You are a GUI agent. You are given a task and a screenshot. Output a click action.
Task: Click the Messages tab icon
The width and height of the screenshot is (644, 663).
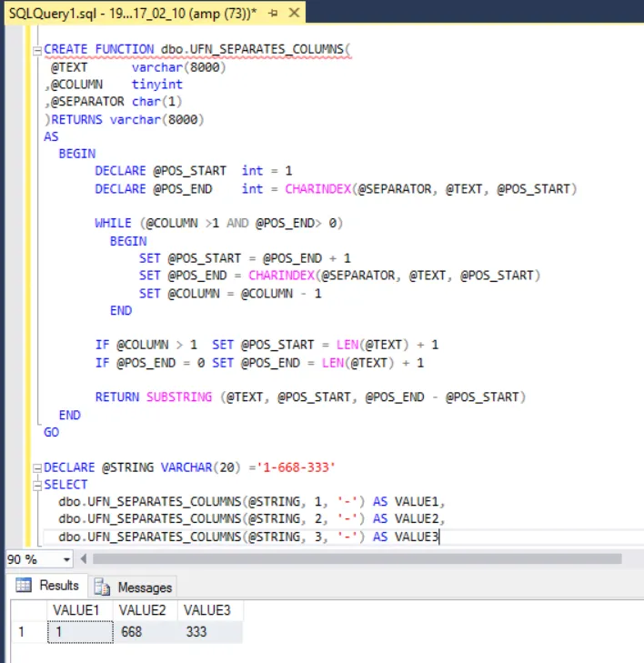[x=102, y=588]
